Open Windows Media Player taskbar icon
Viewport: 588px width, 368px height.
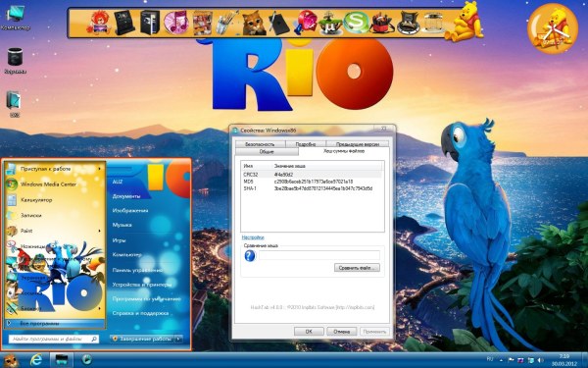coord(86,360)
